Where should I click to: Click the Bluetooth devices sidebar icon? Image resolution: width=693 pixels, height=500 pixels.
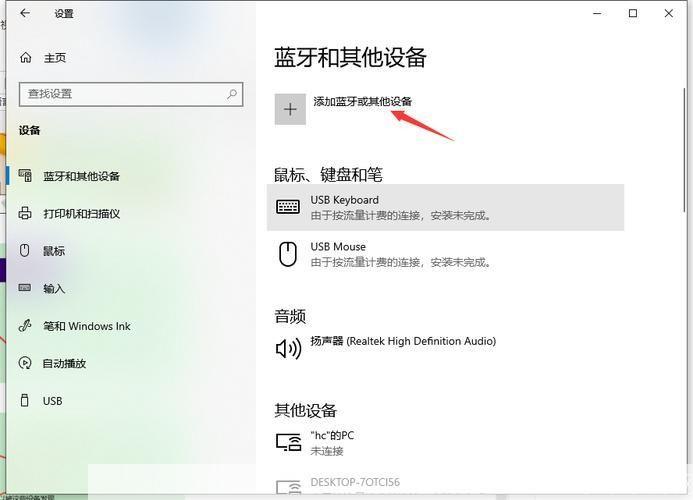(25, 176)
